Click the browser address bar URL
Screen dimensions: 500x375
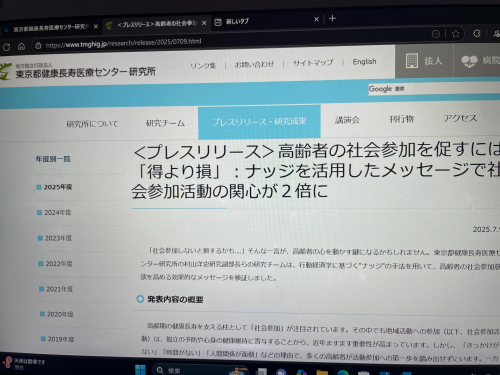point(123,43)
